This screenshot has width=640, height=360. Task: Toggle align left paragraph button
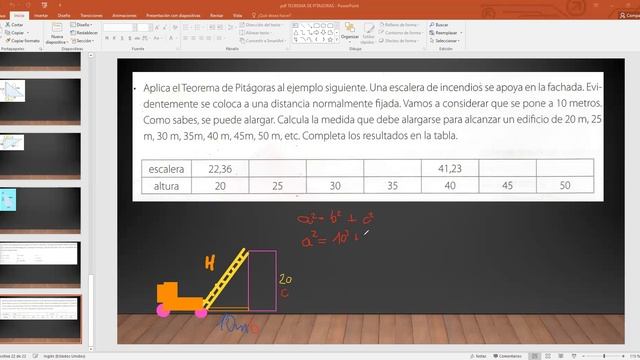click(x=185, y=38)
